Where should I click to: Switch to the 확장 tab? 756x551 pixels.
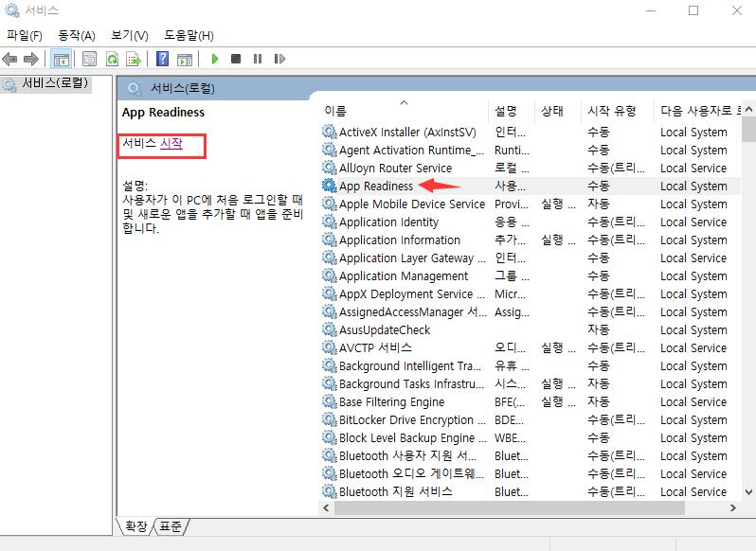tap(136, 526)
